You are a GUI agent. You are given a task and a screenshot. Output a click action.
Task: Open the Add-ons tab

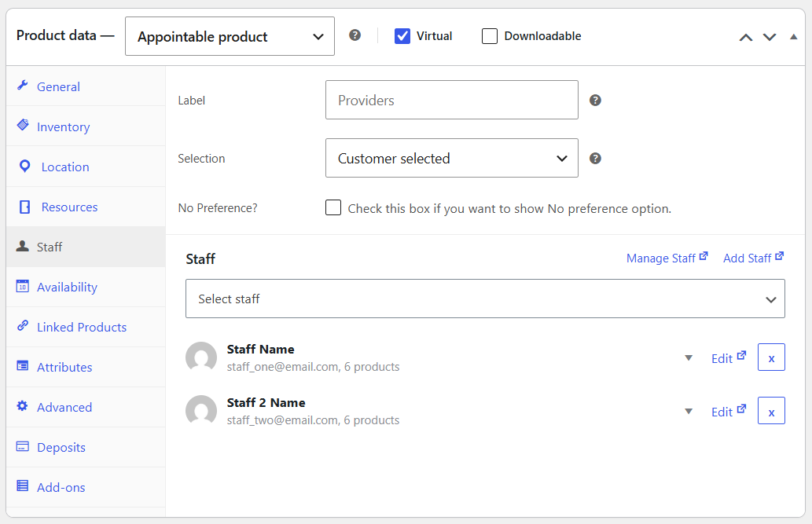(86, 487)
